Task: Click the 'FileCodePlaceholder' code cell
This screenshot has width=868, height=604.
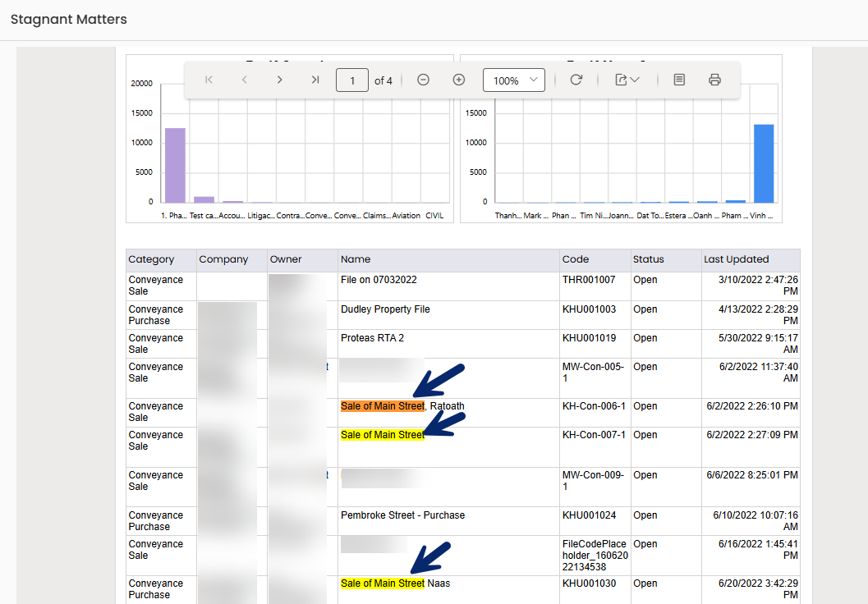Action: (595, 556)
